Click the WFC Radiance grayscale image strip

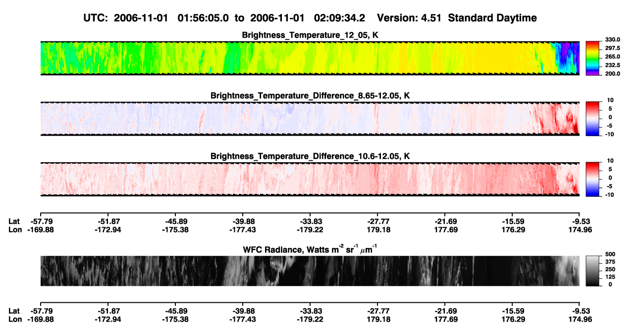(310, 271)
